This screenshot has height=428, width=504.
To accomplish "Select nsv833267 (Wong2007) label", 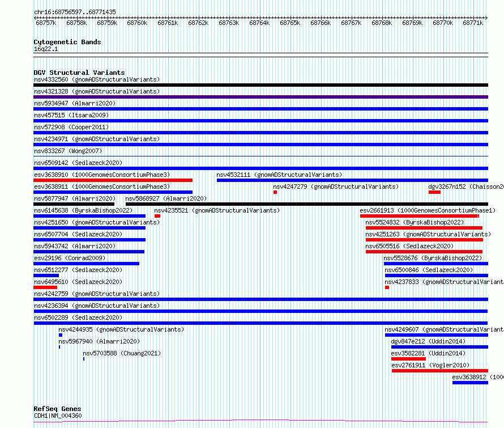I will tap(68, 151).
